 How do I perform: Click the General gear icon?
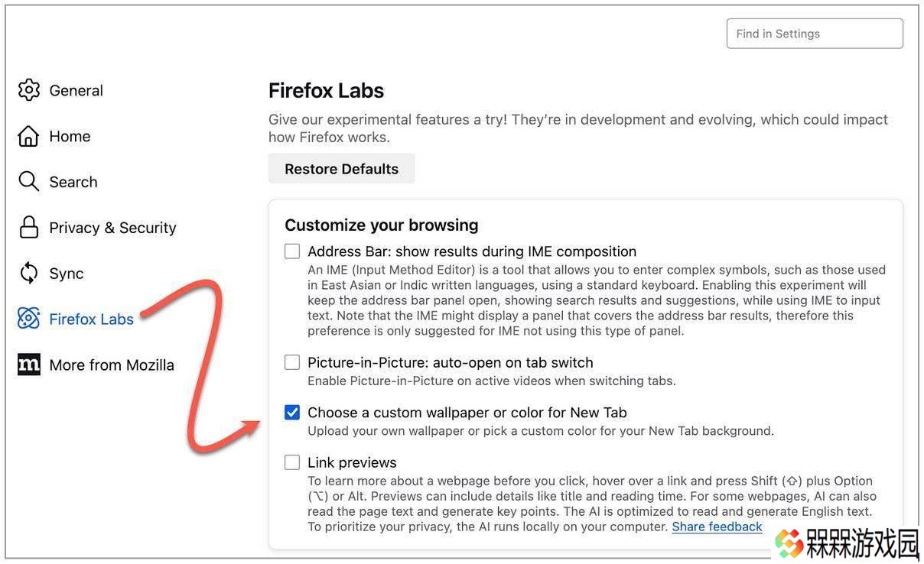click(x=28, y=90)
